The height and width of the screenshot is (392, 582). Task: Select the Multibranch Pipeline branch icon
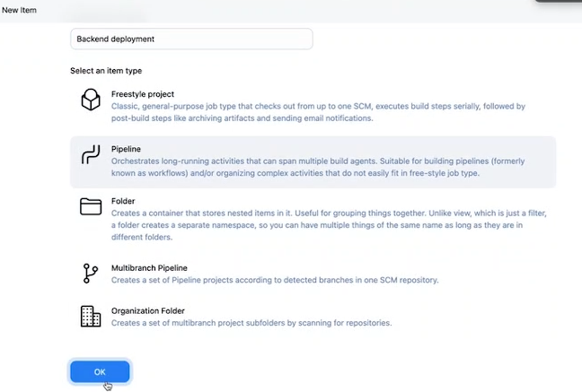coord(91,274)
